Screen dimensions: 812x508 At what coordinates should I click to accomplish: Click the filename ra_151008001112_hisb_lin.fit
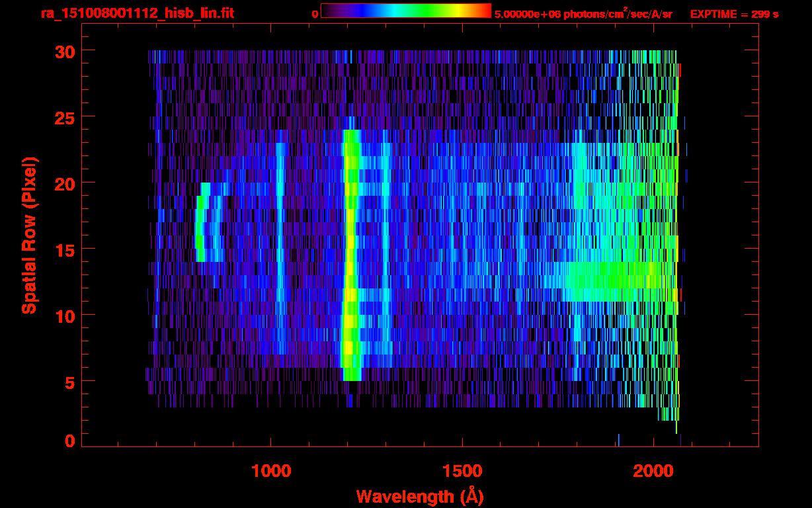137,13
